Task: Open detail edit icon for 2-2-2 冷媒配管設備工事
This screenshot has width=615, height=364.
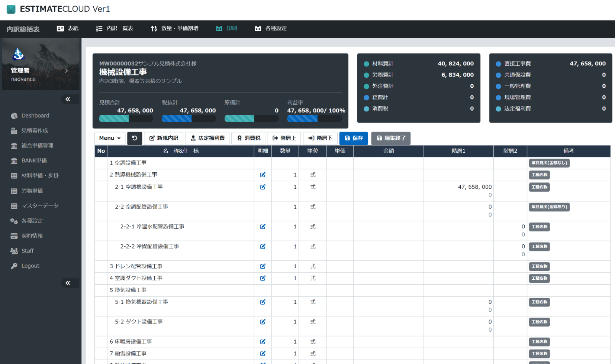Action: coord(263,246)
